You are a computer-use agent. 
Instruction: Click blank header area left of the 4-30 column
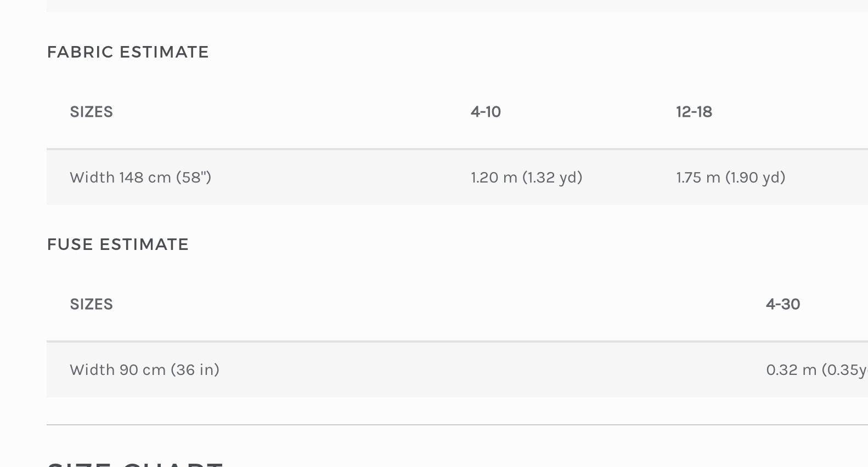[439, 304]
